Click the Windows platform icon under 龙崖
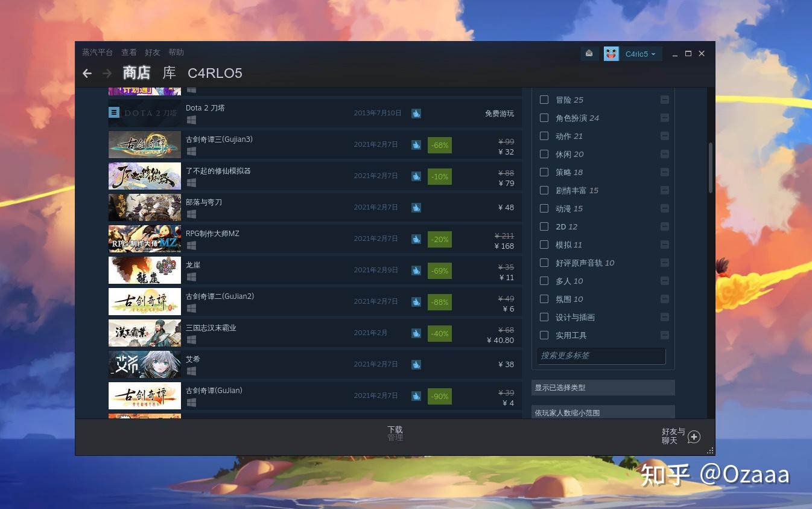812x509 pixels. coord(191,277)
